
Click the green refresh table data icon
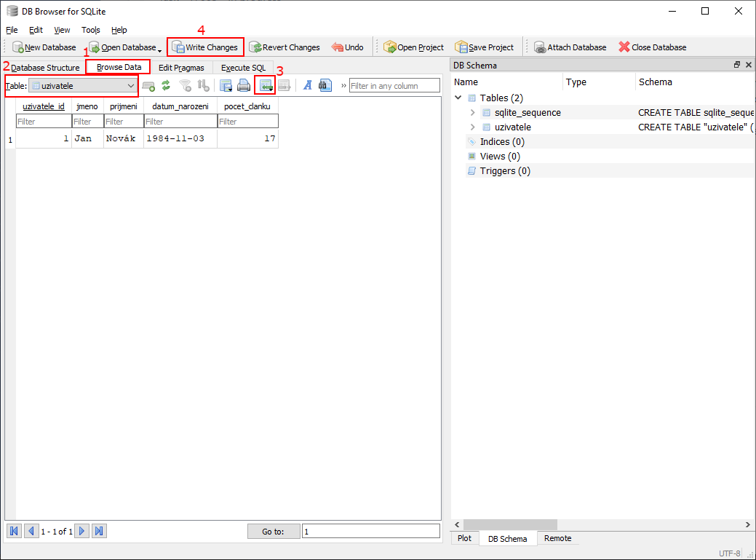pyautogui.click(x=166, y=86)
